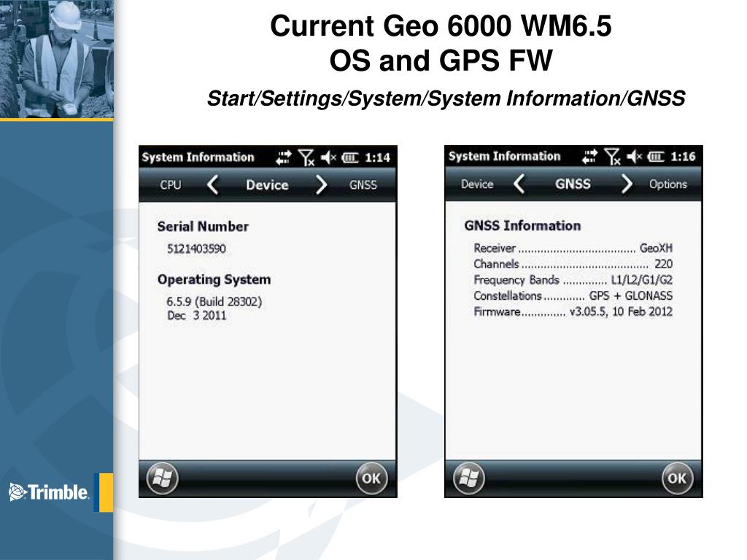Tap the 1:14 clock
Image resolution: width=747 pixels, height=560 pixels.
click(377, 157)
